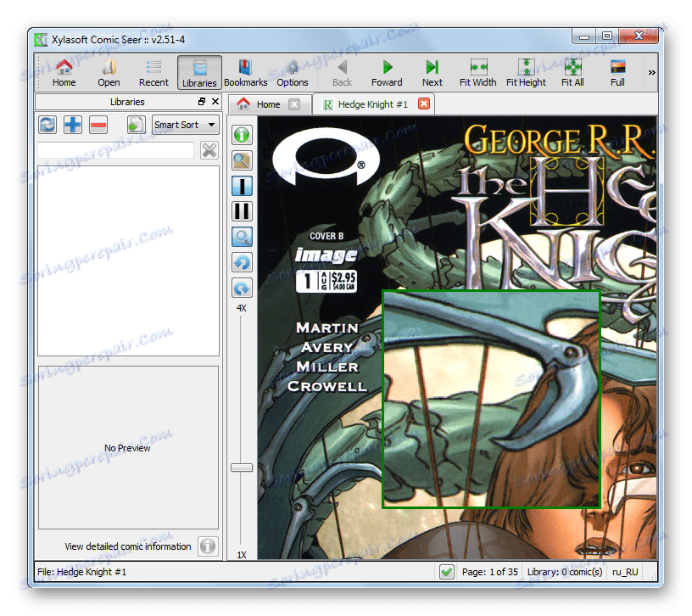Click the page browse magnifier icon
Screen dimensions: 692x616
click(x=242, y=160)
